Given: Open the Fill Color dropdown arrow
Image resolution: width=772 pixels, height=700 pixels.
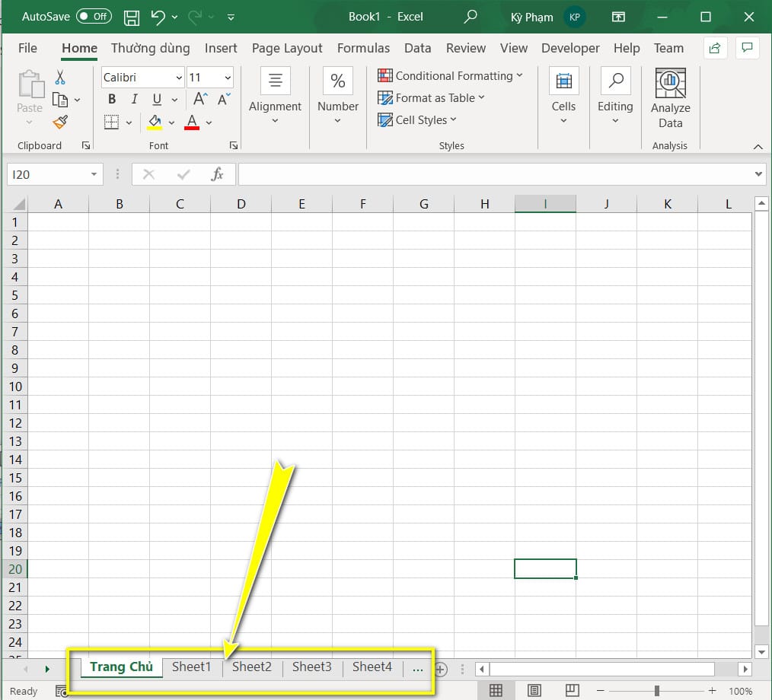Looking at the screenshot, I should [x=171, y=122].
